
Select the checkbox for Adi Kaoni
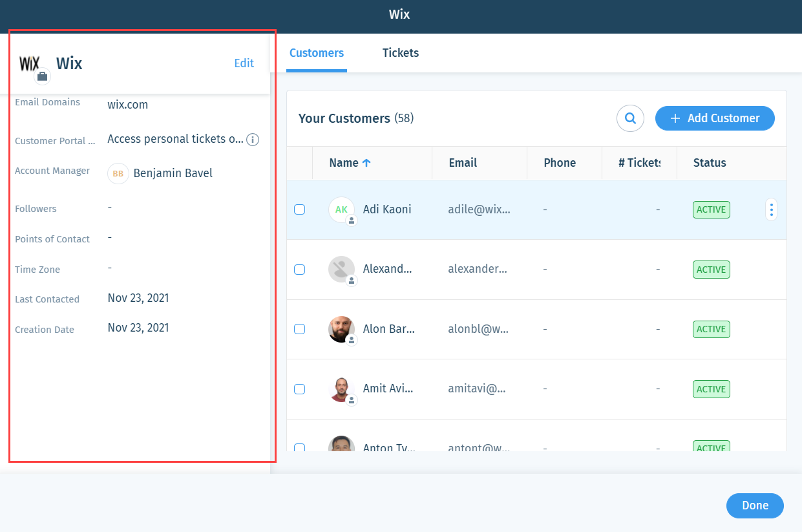[x=299, y=209]
